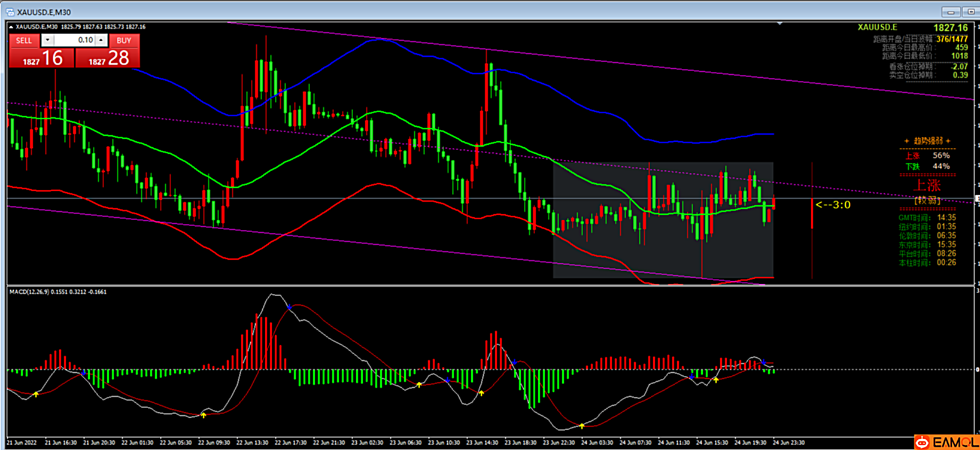This screenshot has width=980, height=450.
Task: Click the SELL button in one-click trading panel
Action: 24,41
